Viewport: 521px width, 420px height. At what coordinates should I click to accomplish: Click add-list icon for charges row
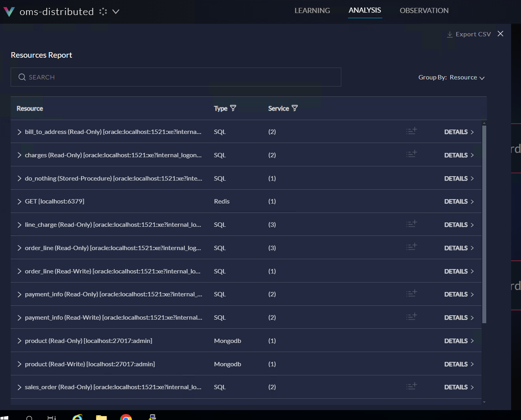(412, 154)
